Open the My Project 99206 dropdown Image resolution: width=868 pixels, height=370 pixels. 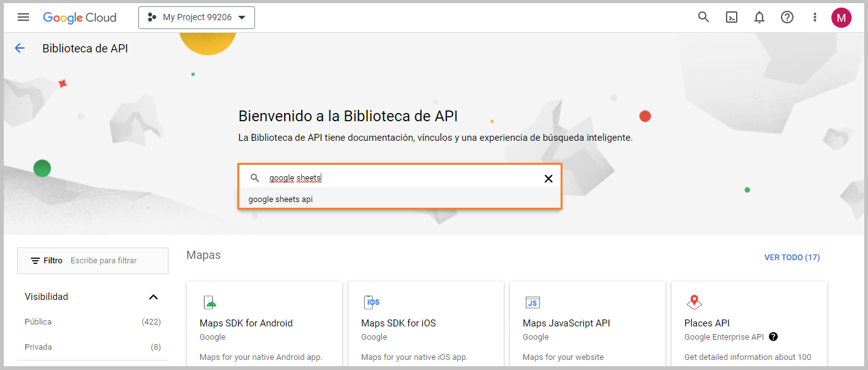point(196,18)
